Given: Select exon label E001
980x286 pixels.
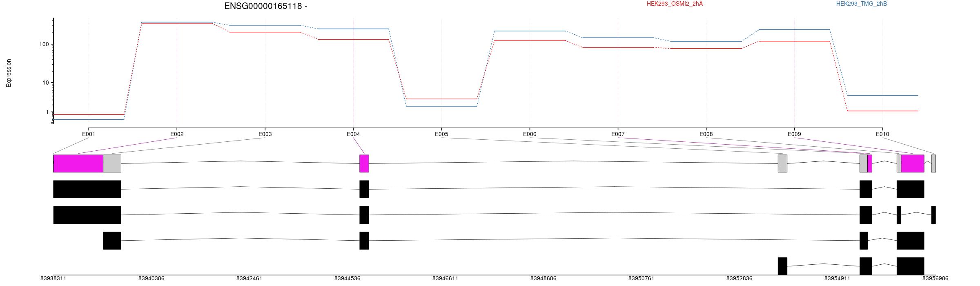Looking at the screenshot, I should tap(89, 134).
